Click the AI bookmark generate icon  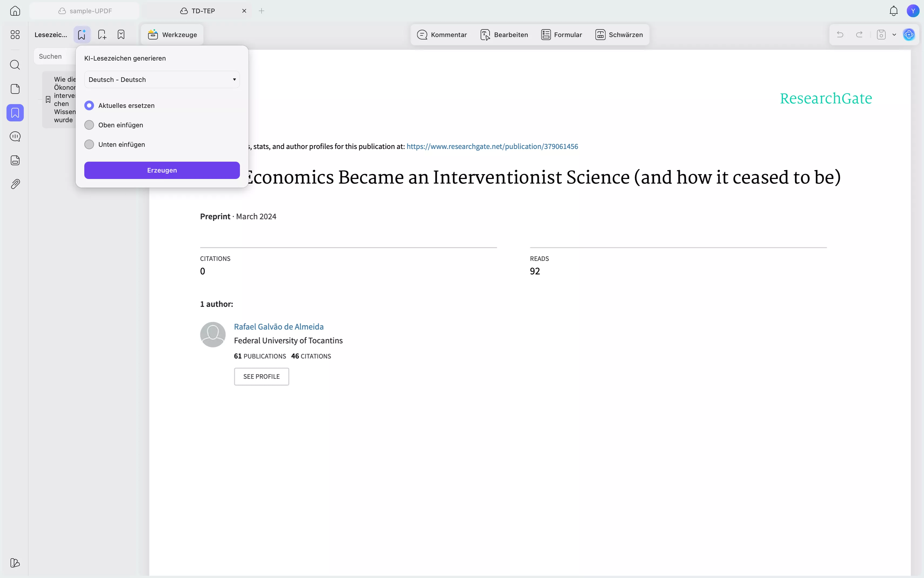point(82,35)
